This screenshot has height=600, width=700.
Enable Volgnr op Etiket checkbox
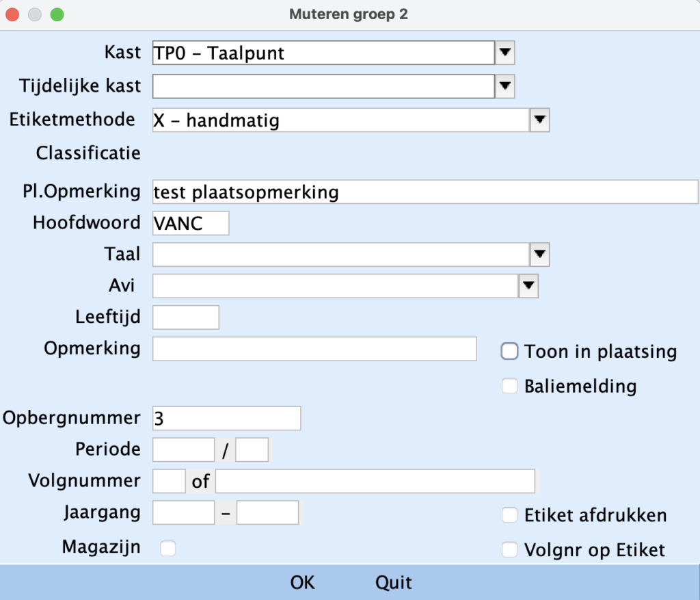[x=510, y=549]
